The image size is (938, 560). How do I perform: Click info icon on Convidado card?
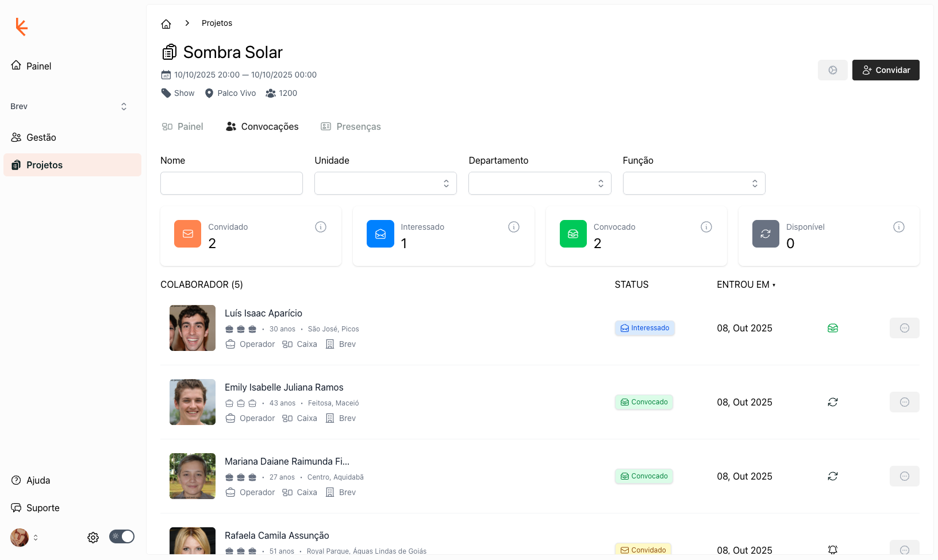coord(321,227)
